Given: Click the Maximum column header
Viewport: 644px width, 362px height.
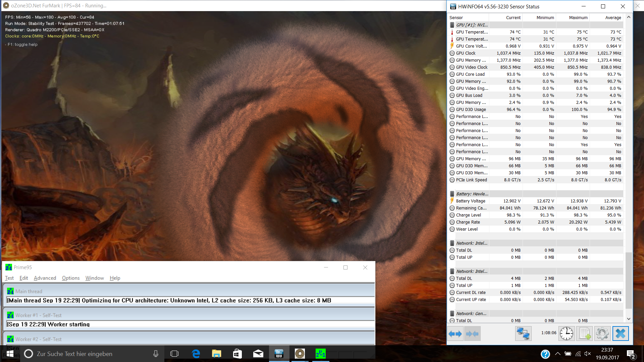Looking at the screenshot, I should (578, 17).
